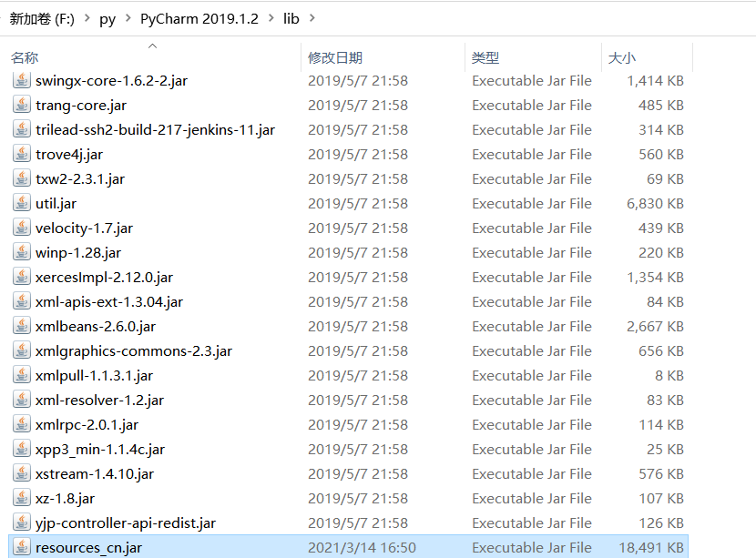The height and width of the screenshot is (558, 756).
Task: Toggle the sort direction arrow above 名称
Action: point(153,46)
